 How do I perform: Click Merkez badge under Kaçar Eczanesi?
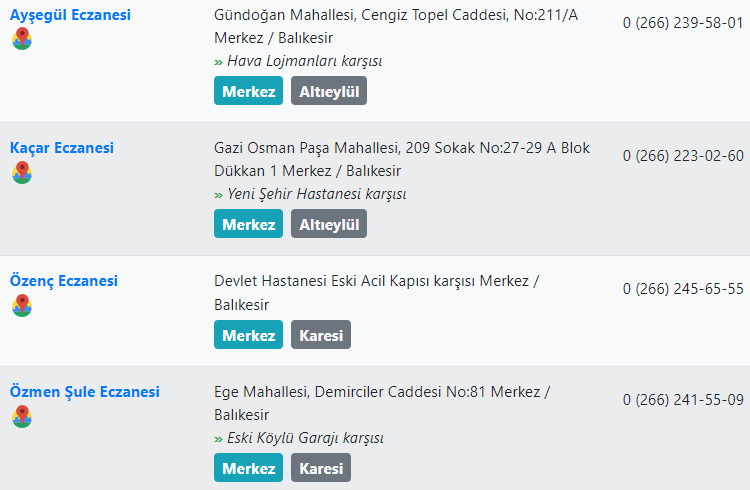248,223
